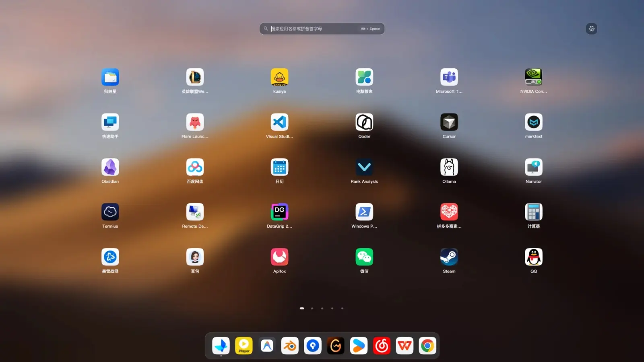The width and height of the screenshot is (644, 362).
Task: Launch 英雄联盟 WeGame app
Action: (x=195, y=77)
